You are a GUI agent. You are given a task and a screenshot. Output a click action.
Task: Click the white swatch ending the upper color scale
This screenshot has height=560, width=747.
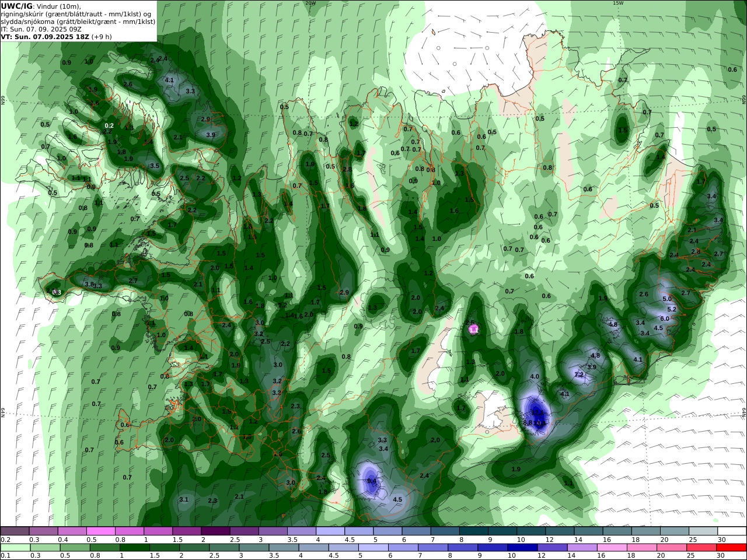pyautogui.click(x=731, y=531)
